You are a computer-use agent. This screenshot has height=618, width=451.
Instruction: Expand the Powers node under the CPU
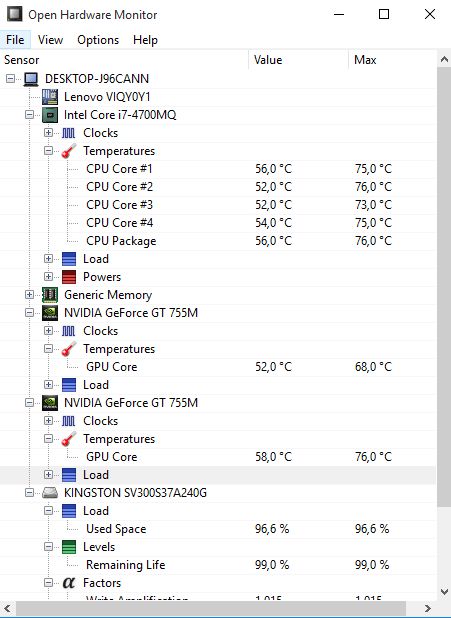click(x=48, y=277)
